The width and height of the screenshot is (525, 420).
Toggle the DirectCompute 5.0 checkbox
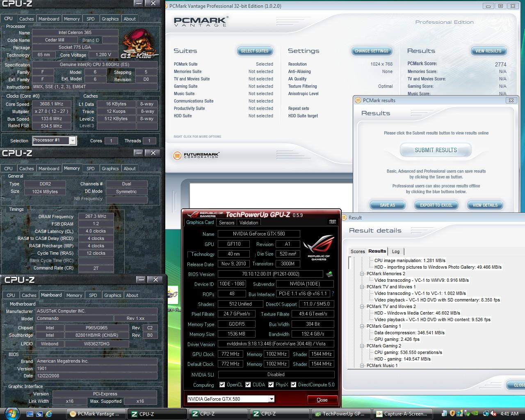(x=294, y=385)
